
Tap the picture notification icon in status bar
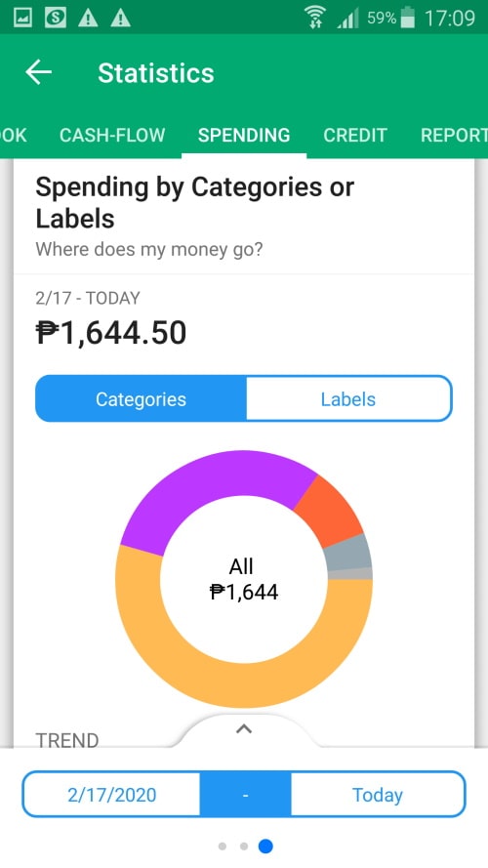(22, 18)
